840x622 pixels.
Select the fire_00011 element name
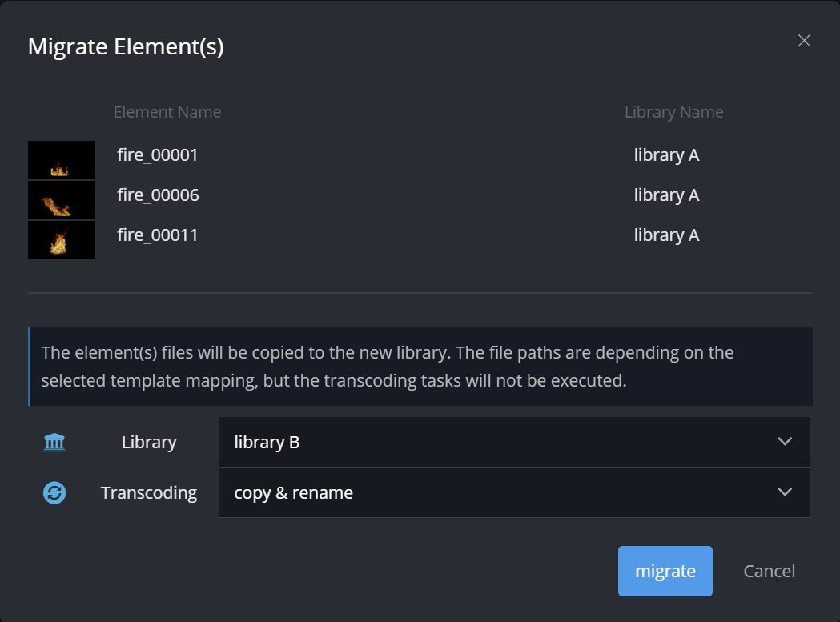pyautogui.click(x=158, y=235)
